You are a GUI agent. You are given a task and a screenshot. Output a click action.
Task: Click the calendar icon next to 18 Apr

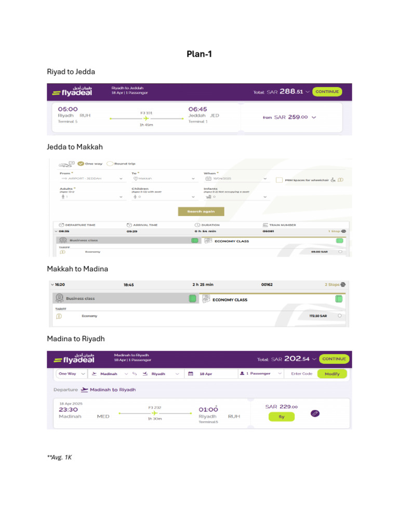pyautogui.click(x=191, y=374)
